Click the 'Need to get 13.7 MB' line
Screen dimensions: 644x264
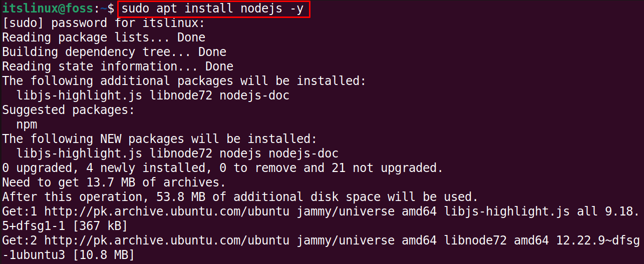[x=114, y=182]
